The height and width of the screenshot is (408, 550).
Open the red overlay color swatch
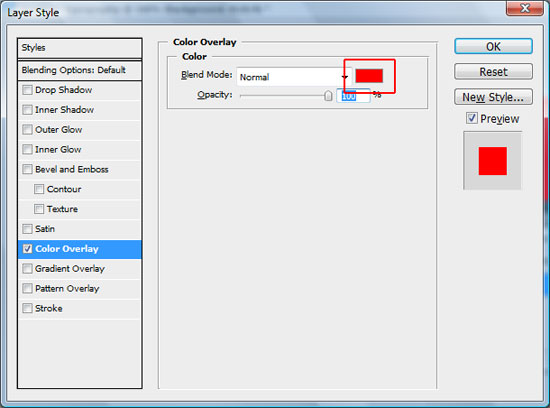click(369, 76)
